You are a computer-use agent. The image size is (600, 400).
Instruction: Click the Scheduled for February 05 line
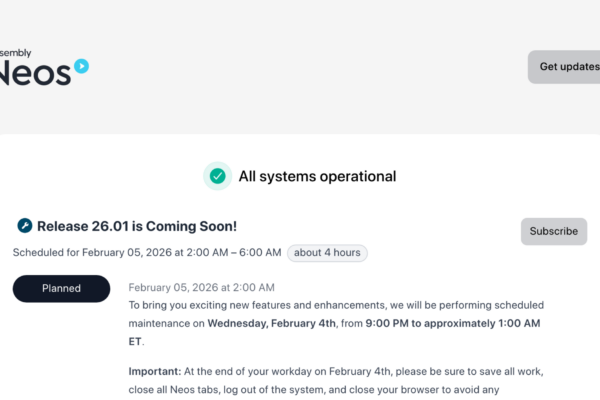click(147, 252)
